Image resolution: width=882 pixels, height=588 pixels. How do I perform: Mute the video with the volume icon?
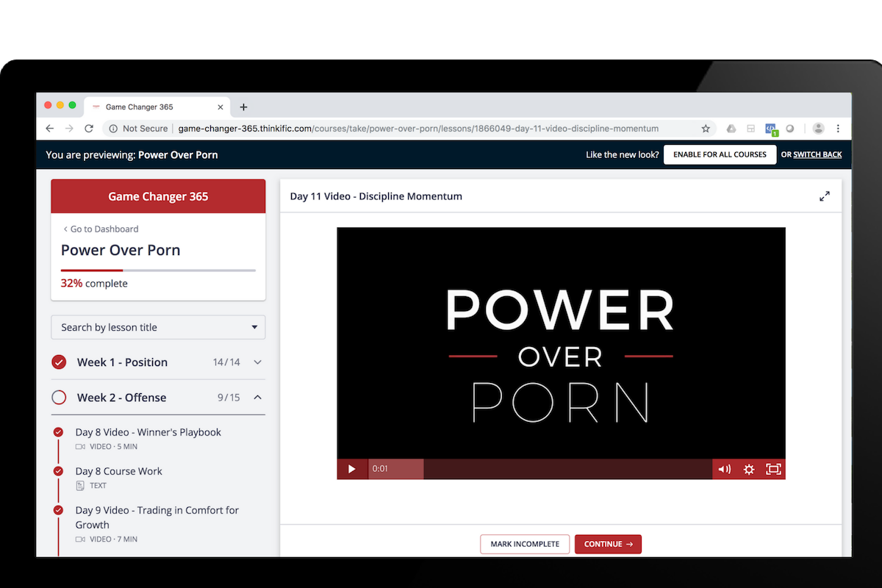point(725,469)
